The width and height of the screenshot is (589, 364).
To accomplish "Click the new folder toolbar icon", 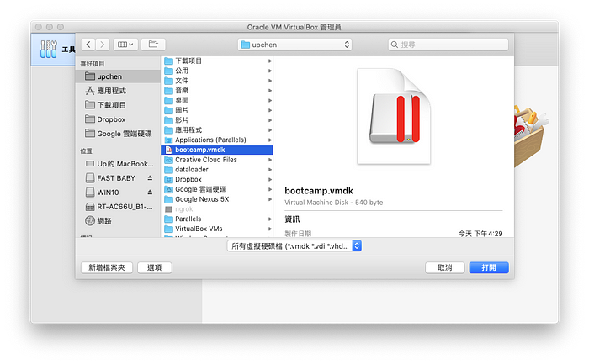I will [x=153, y=45].
